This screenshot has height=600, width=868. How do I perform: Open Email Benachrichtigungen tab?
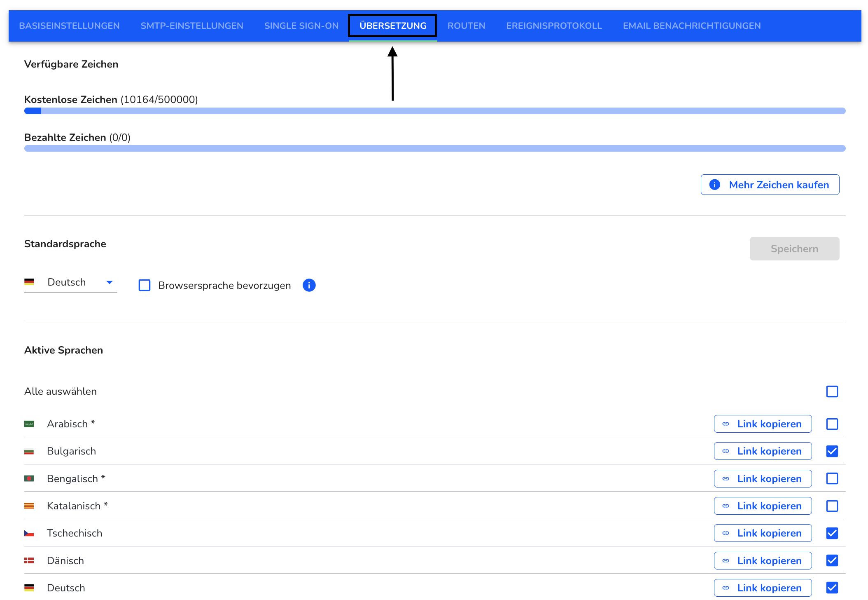[x=692, y=26]
